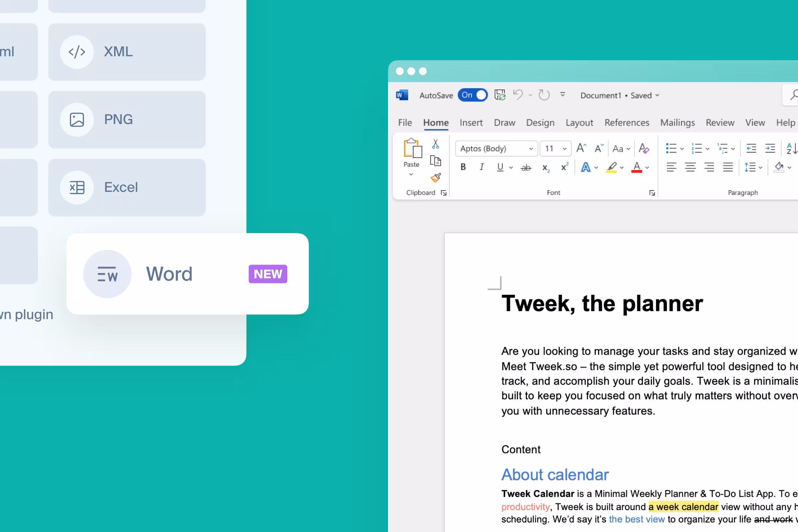Turn off the AutoSave switch
This screenshot has width=798, height=532.
coord(472,95)
